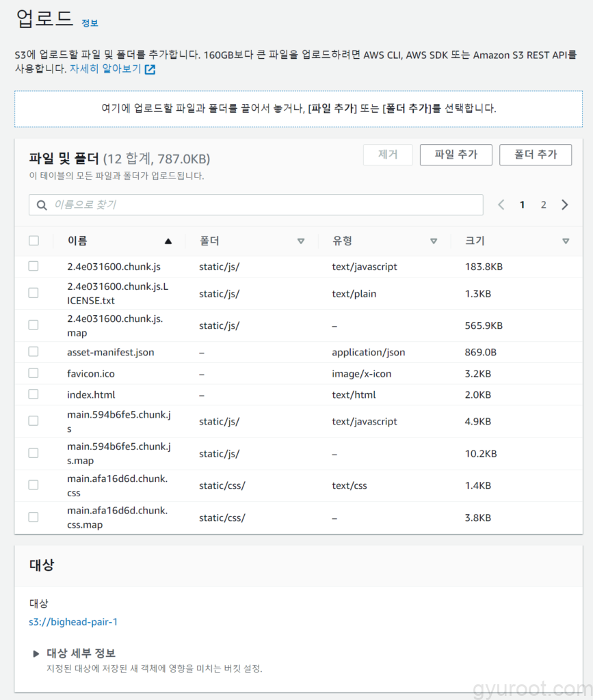Sort by 크기 column triangle icon
The width and height of the screenshot is (593, 700).
tap(566, 241)
